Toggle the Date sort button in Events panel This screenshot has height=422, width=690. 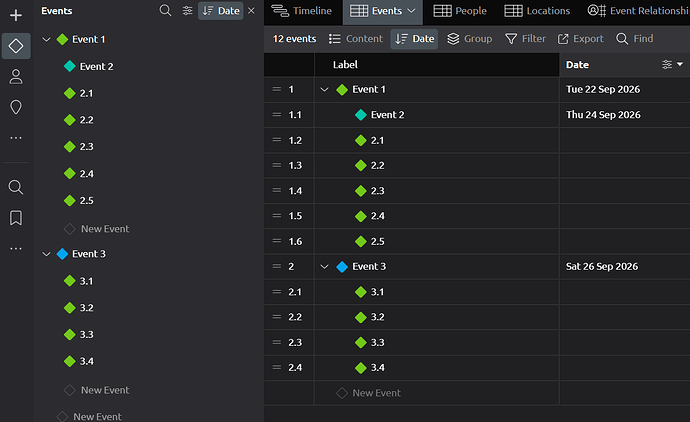pos(220,11)
